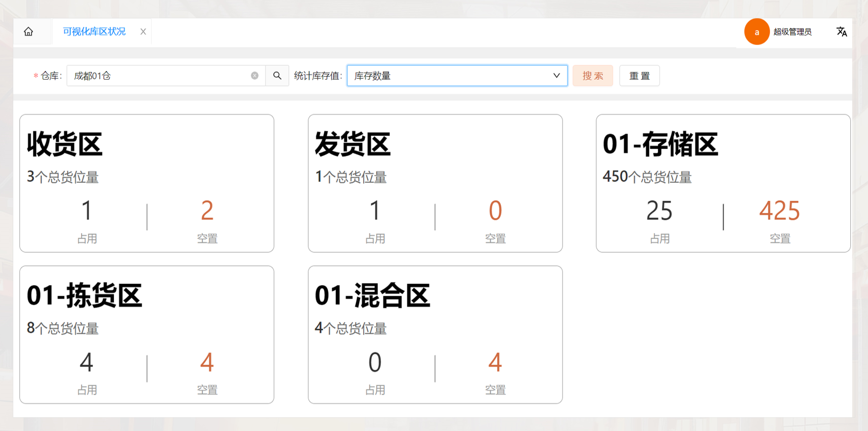868x431 pixels.
Task: Click the orange user avatar icon
Action: [x=756, y=32]
